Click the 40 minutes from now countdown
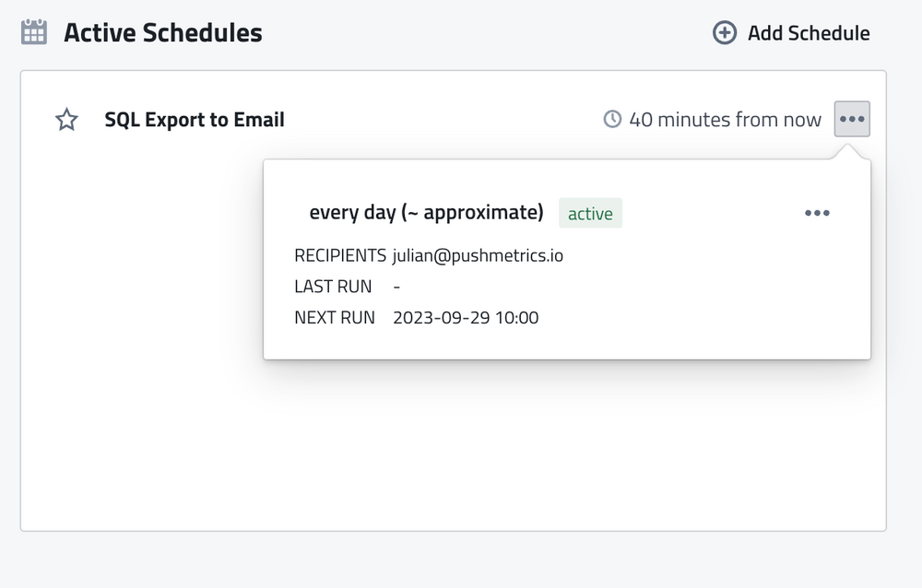Viewport: 922px width, 588px height. tap(727, 119)
